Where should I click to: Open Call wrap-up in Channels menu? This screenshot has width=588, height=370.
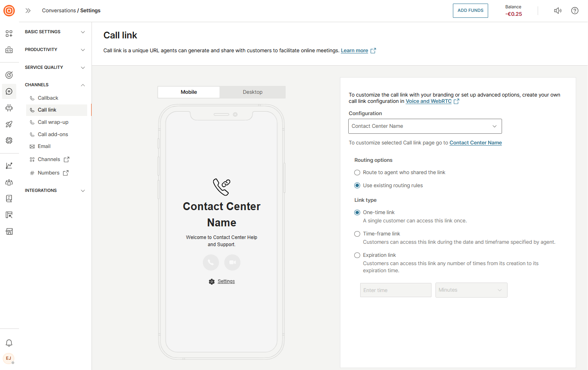(x=53, y=122)
